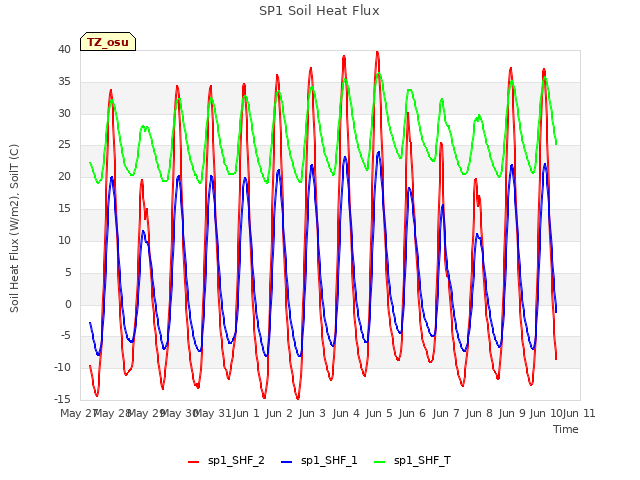
Task: Click the Jun 8 x-axis tick label
Action: [x=479, y=413]
